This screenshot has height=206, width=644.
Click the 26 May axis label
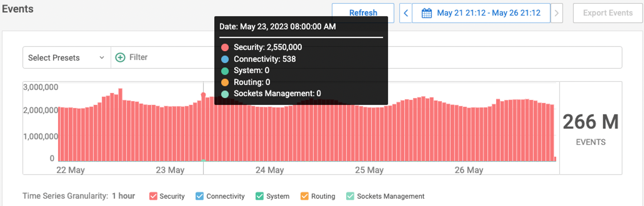pos(469,170)
